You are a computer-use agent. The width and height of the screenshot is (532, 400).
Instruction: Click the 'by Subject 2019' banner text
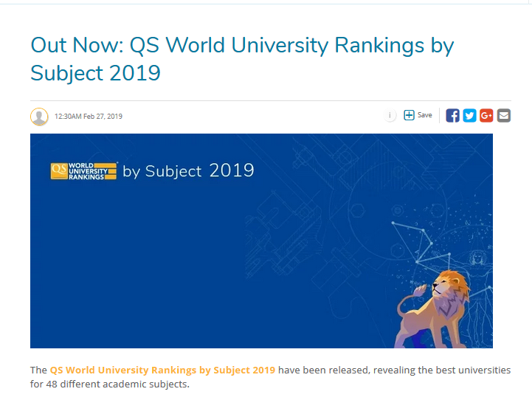coord(188,170)
